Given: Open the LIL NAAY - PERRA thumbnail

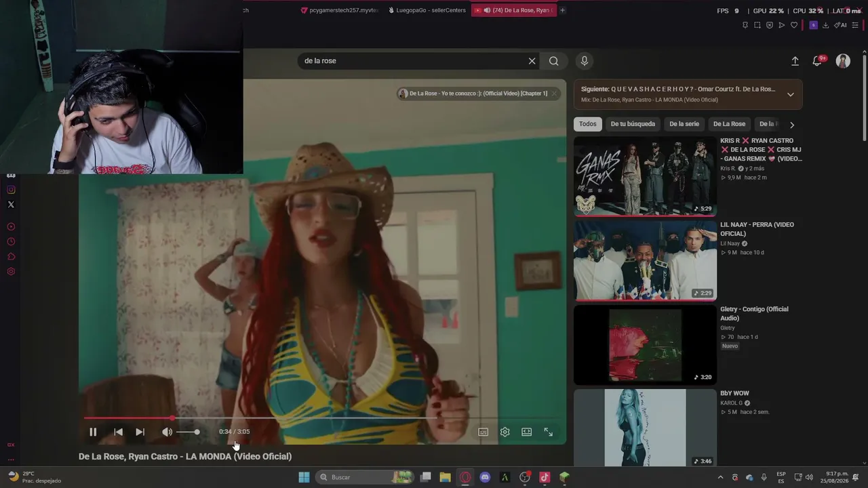Looking at the screenshot, I should [x=645, y=260].
